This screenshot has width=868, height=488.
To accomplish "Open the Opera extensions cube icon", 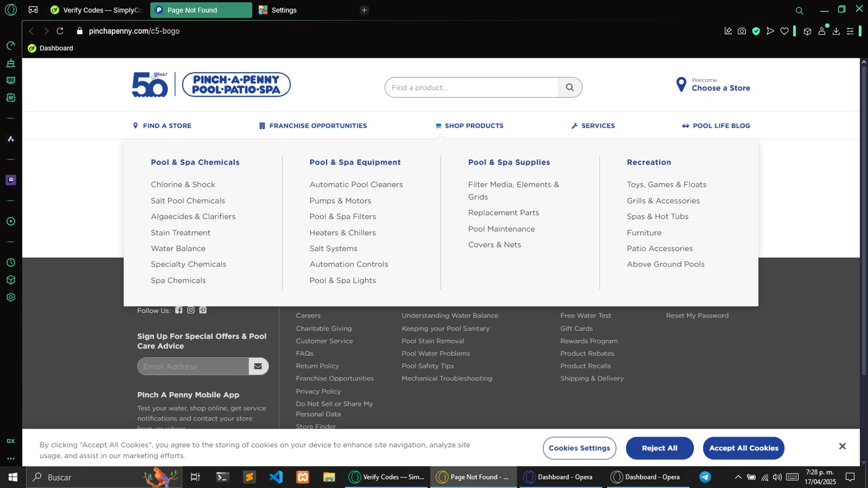I will (x=807, y=31).
